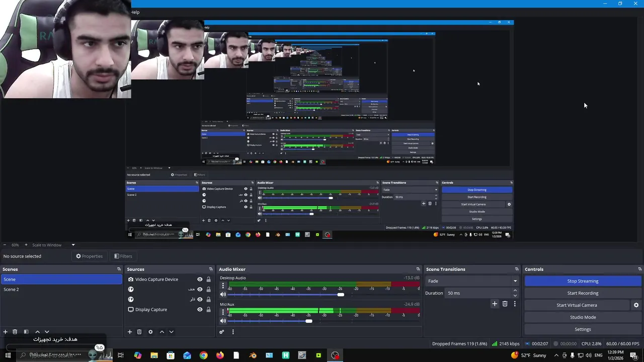Click Stop Streaming button
Viewport: 644px width, 362px height.
point(583,281)
